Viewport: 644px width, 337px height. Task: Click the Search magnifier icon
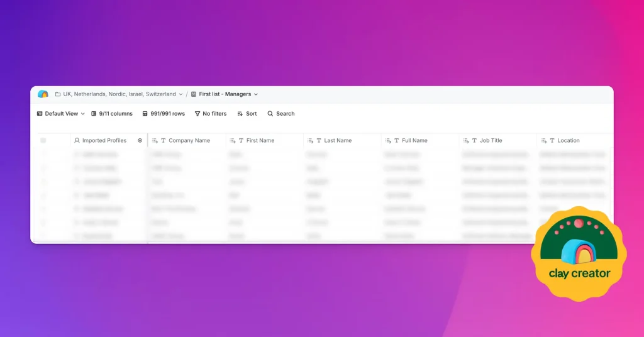pyautogui.click(x=270, y=114)
